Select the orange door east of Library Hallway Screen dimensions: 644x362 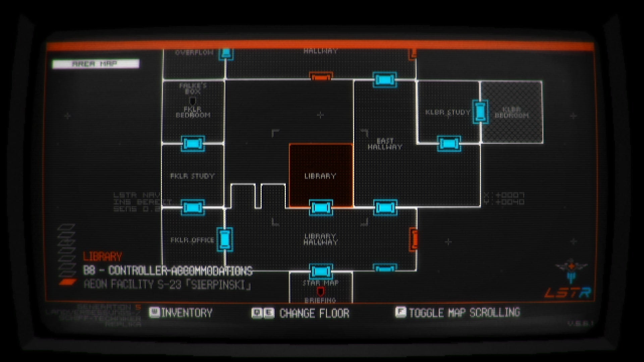[x=414, y=239]
